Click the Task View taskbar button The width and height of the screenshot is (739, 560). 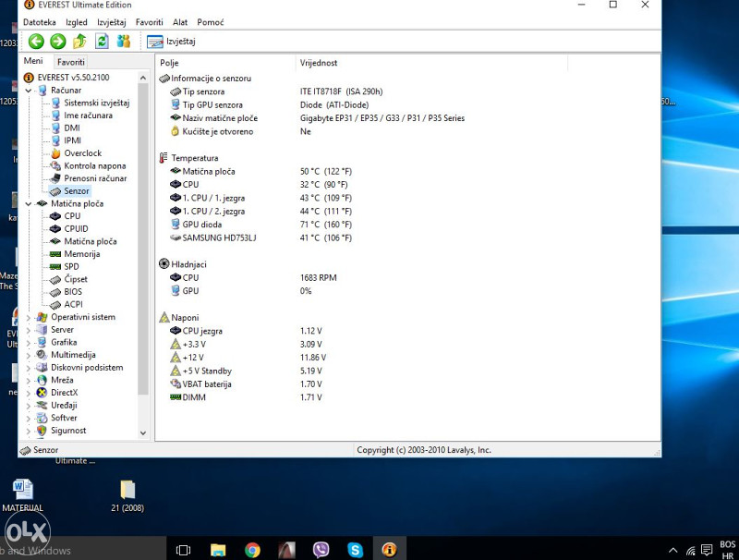(183, 550)
